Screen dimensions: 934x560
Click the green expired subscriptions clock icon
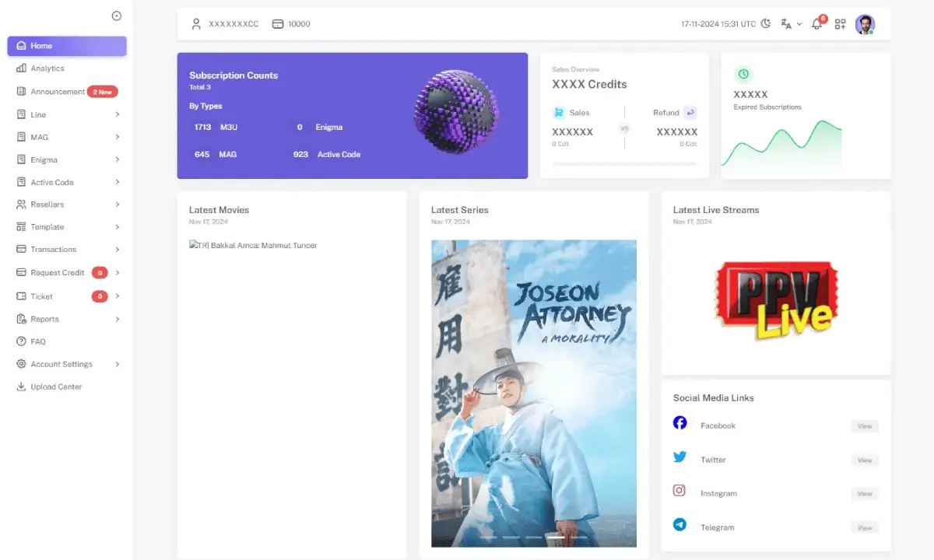click(x=743, y=74)
